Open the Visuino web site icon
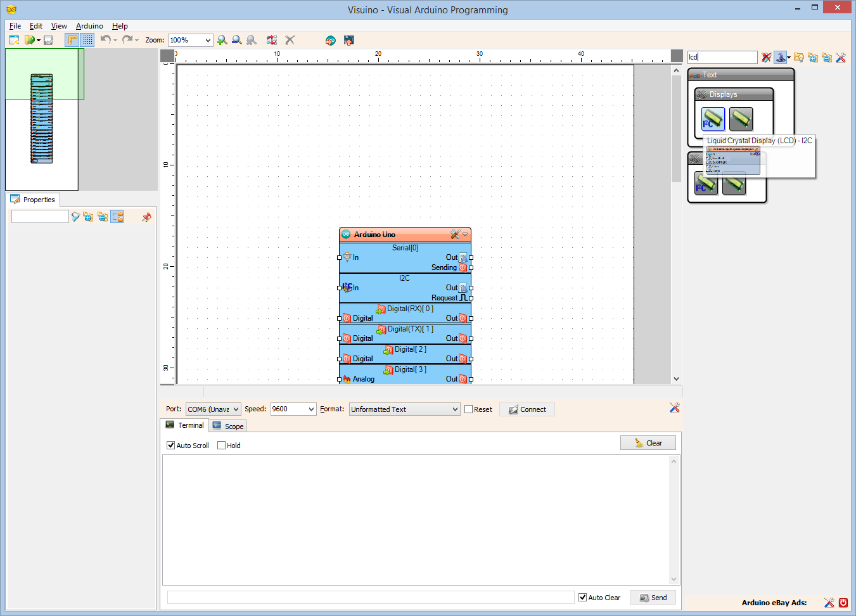Screen dimensions: 856x616 (x=330, y=40)
